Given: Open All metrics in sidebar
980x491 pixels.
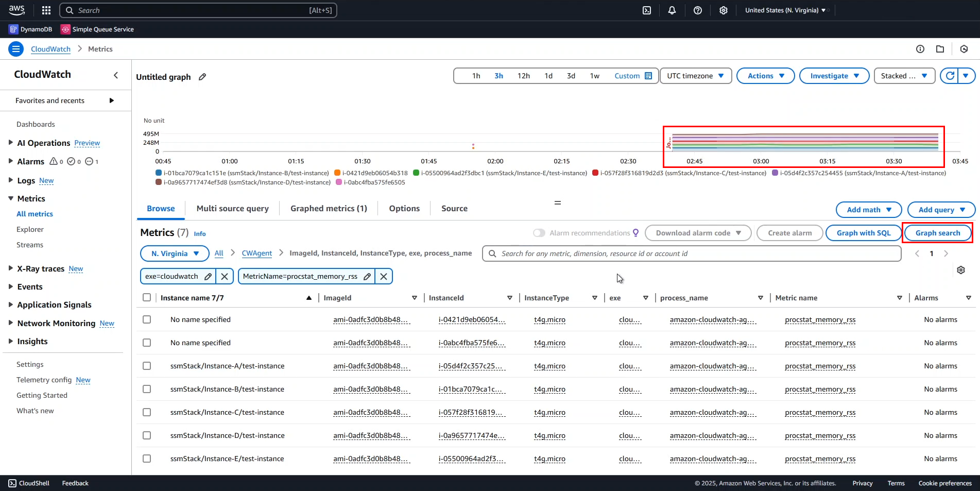Looking at the screenshot, I should (35, 214).
